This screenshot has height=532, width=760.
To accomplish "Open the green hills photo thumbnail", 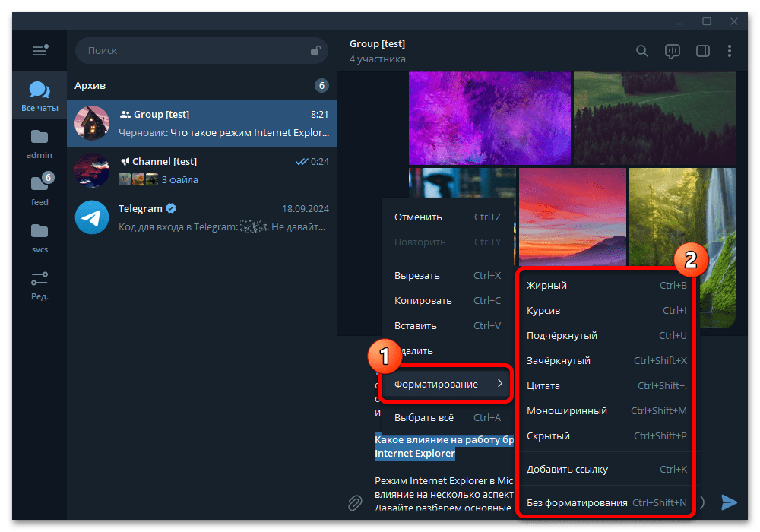I will point(654,119).
